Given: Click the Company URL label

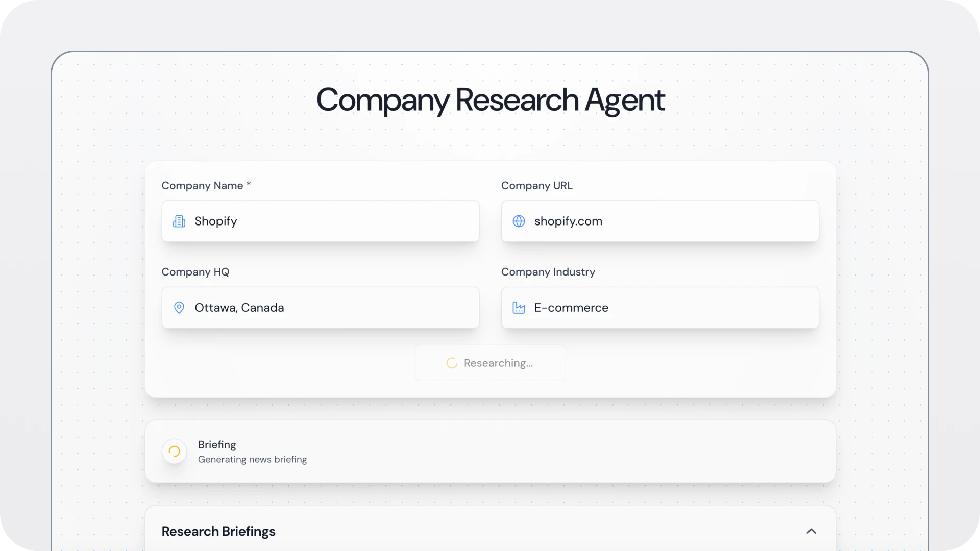Looking at the screenshot, I should (x=536, y=186).
